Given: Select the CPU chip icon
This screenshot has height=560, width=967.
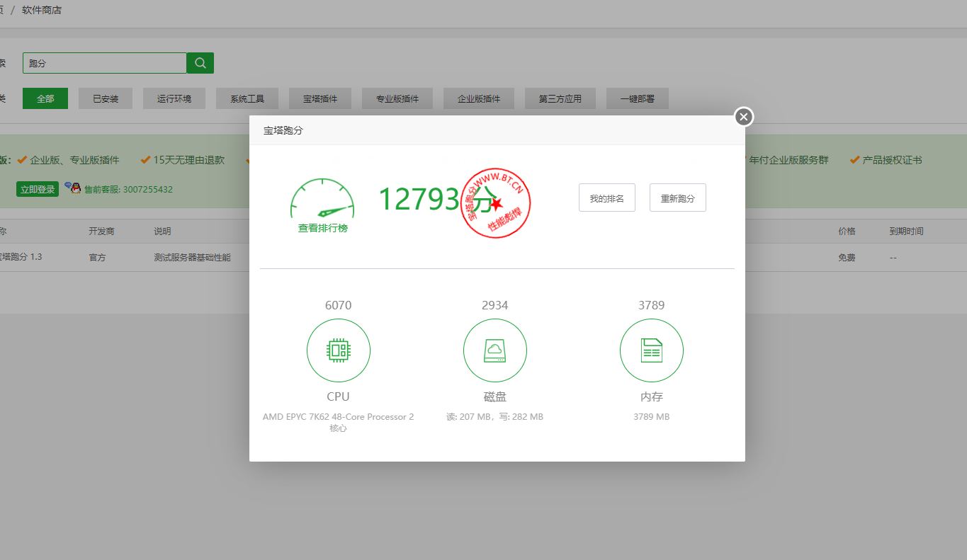Looking at the screenshot, I should pos(338,350).
